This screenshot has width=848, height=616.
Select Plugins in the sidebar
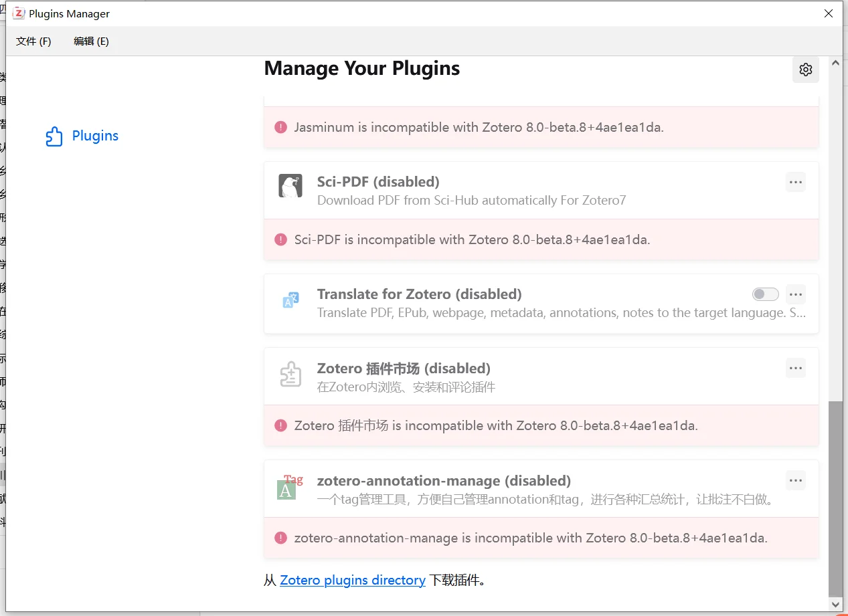click(95, 136)
